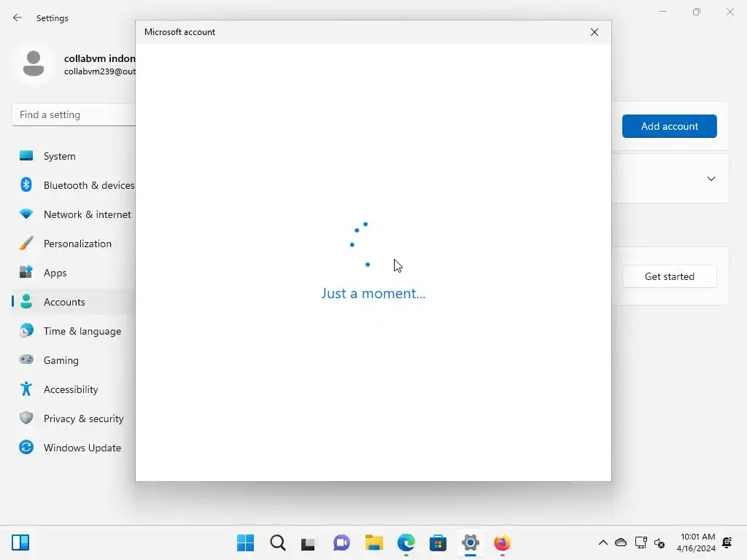Screen dimensions: 747x560
Task: Show hidden system tray icons
Action: pyautogui.click(x=603, y=542)
